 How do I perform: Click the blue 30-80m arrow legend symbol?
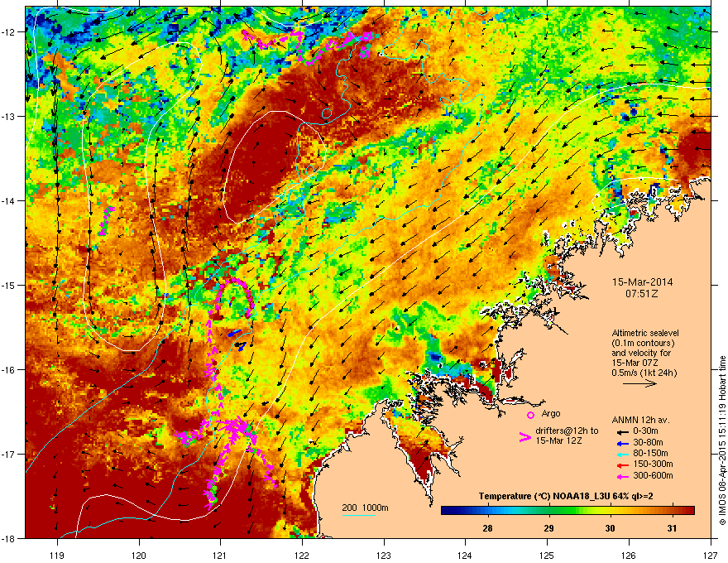click(x=623, y=443)
